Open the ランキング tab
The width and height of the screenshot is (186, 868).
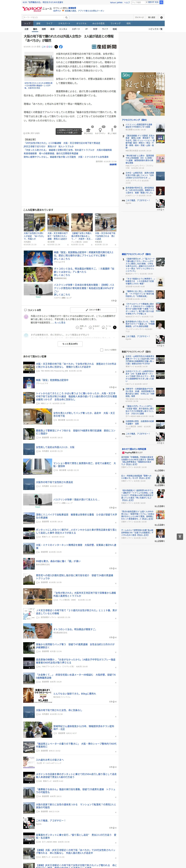pos(115,24)
